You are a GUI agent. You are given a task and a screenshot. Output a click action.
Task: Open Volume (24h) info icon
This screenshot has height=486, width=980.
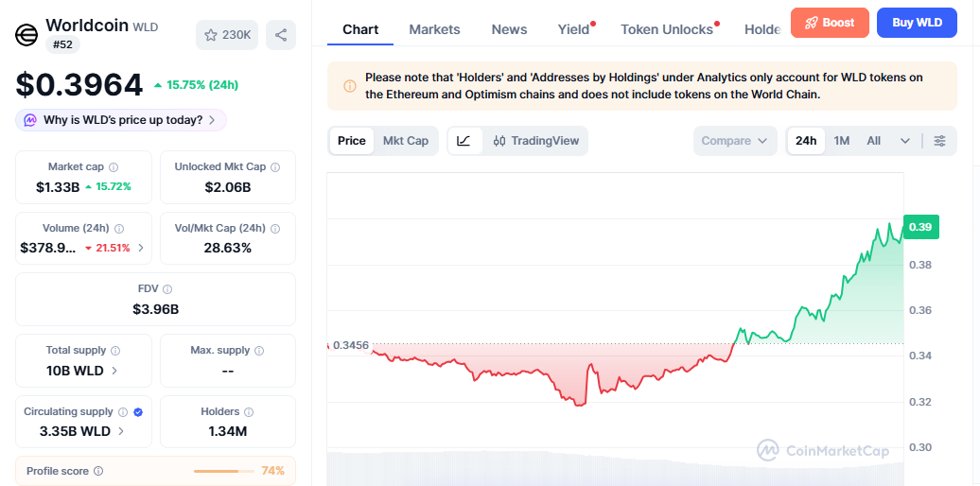tap(119, 229)
